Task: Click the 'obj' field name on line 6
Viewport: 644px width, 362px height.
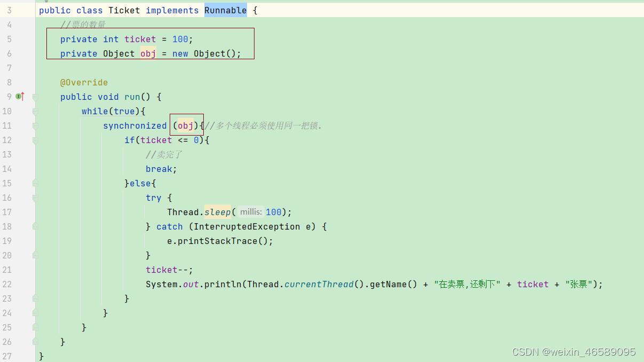Action: 148,53
